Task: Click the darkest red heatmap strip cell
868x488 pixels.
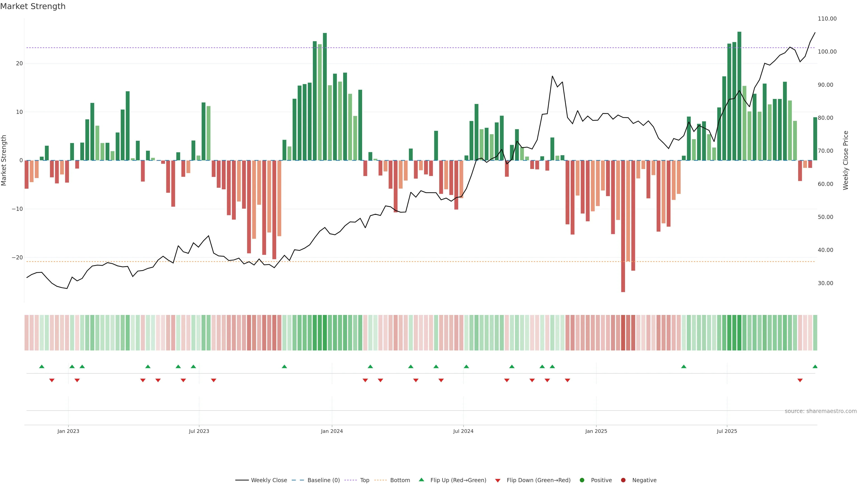Action: tap(623, 333)
